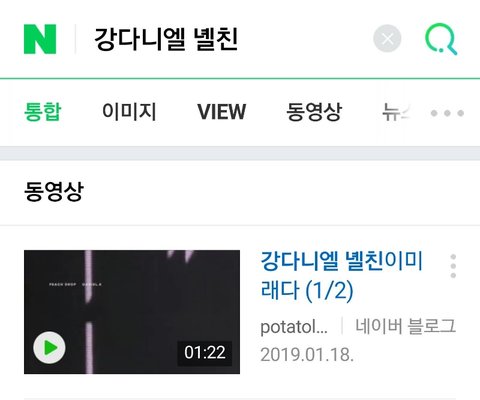Switch to the 이미지 tab

point(129,111)
